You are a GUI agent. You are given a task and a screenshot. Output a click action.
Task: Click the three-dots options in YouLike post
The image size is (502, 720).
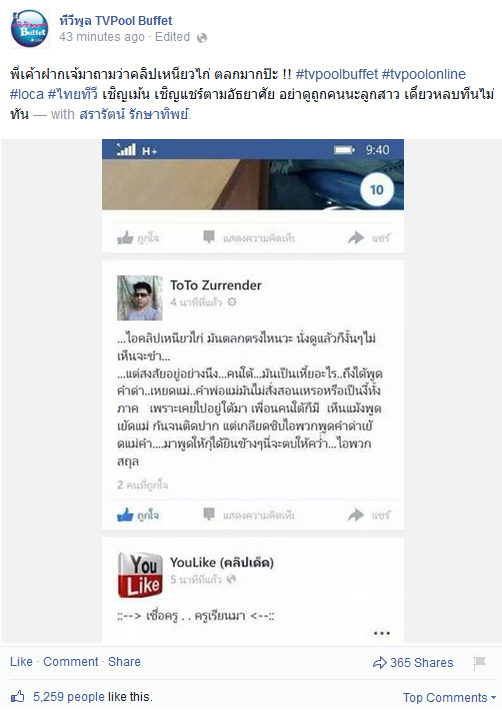click(x=382, y=633)
